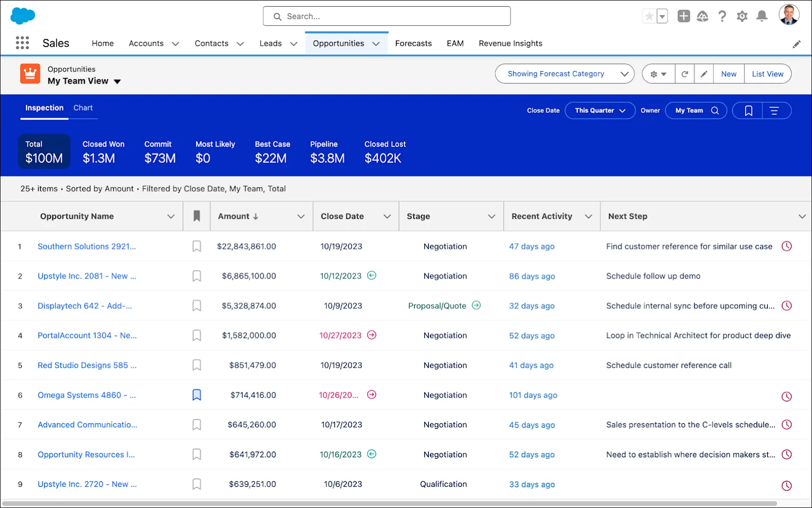Open Opportunity Name column menu chevron
The height and width of the screenshot is (508, 812).
click(x=171, y=216)
